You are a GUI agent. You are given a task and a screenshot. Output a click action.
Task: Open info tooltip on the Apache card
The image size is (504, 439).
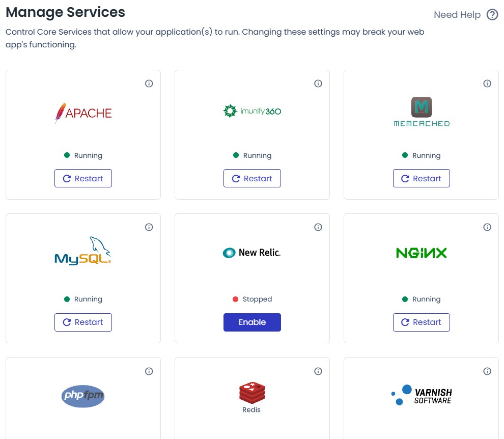(x=149, y=83)
